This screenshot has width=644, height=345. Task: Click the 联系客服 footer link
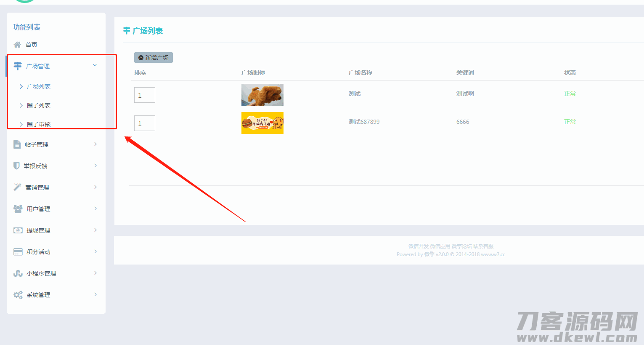(483, 246)
